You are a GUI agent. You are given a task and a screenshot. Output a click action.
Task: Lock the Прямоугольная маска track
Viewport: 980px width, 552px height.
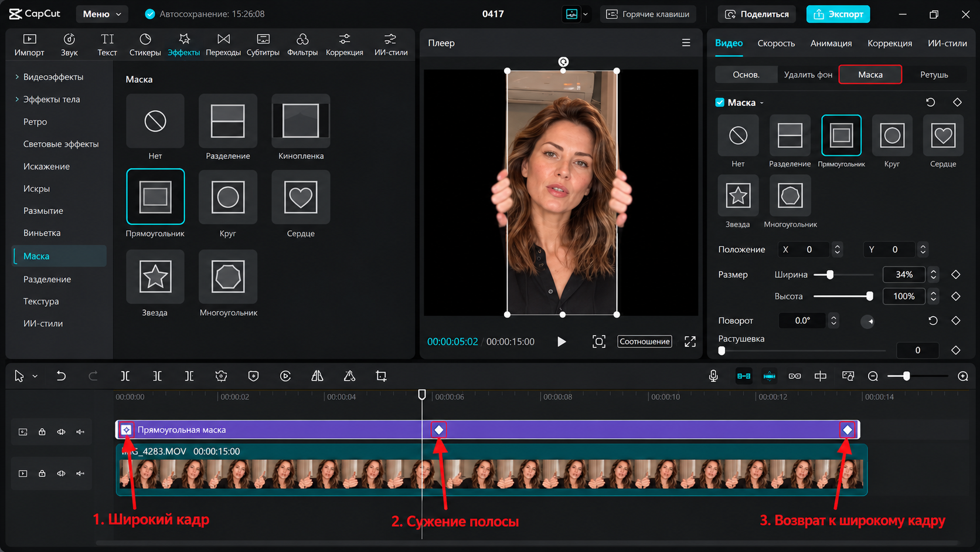(42, 432)
